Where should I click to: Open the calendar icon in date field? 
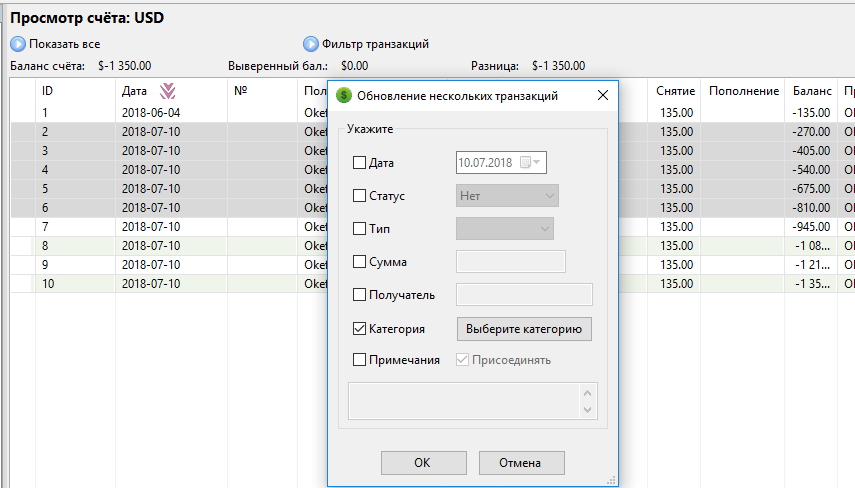coord(525,162)
